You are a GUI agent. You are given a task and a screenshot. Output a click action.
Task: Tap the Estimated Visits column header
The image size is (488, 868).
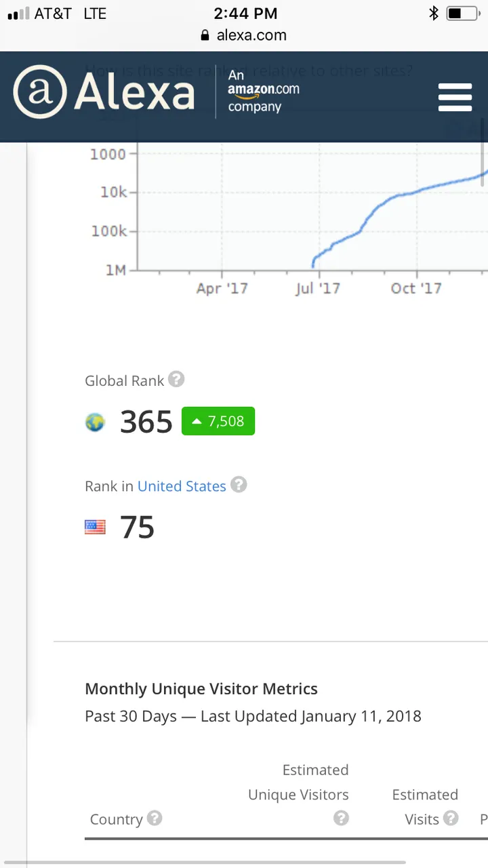(x=425, y=807)
